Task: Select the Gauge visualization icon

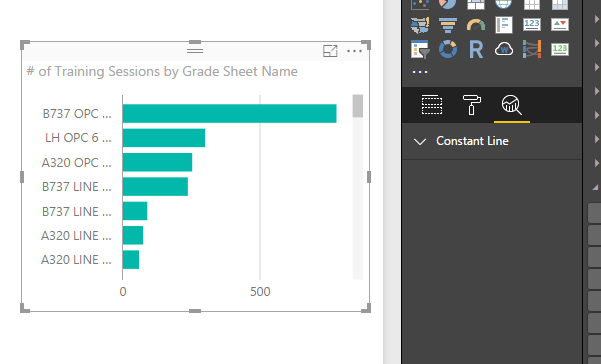Action: click(476, 25)
